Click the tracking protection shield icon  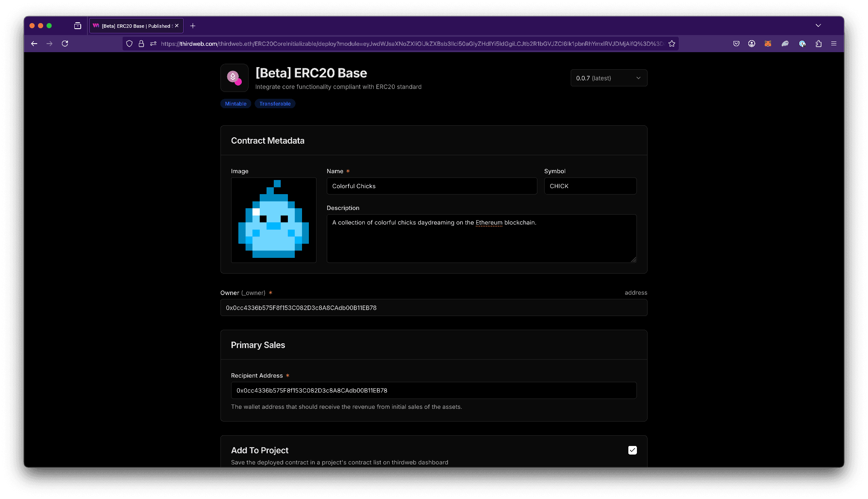coord(129,43)
